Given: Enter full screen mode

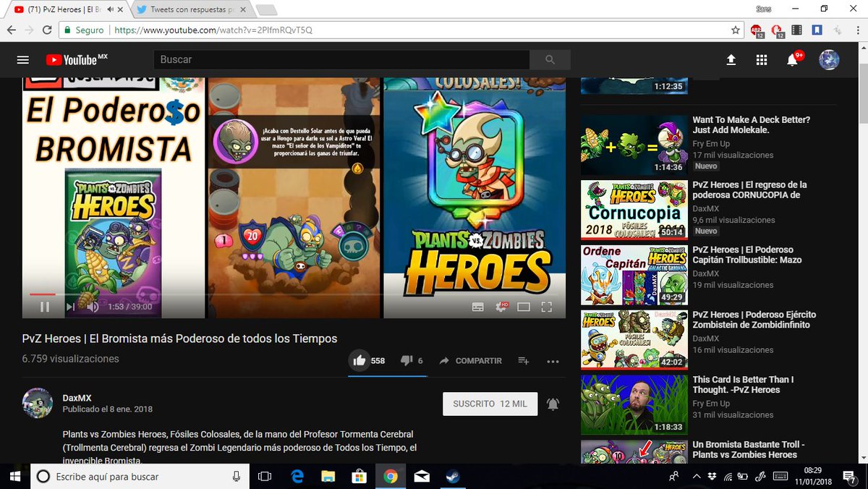Looking at the screenshot, I should [x=547, y=307].
